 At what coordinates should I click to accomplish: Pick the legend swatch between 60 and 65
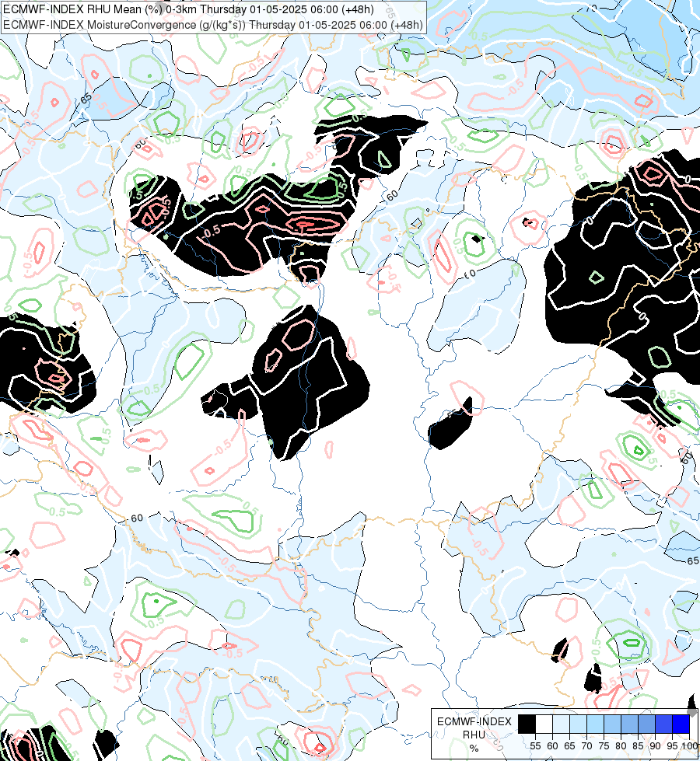coord(561,724)
